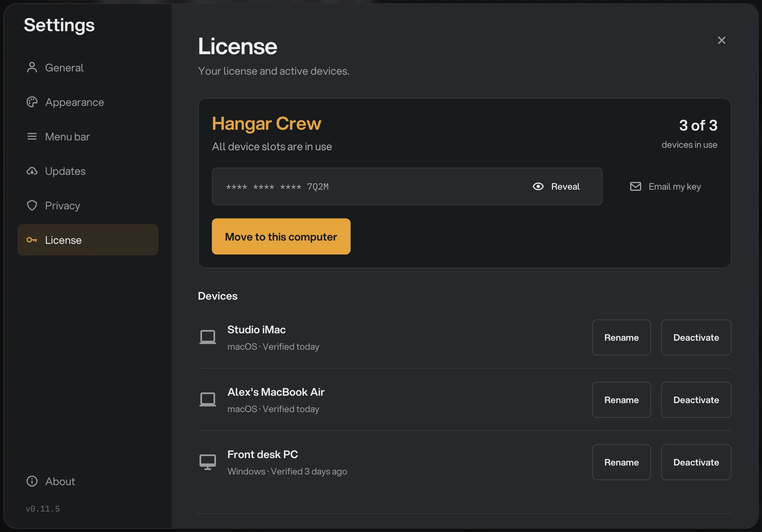Select the License sidebar item
Screen dimensions: 762x532
pyautogui.click(x=88, y=240)
